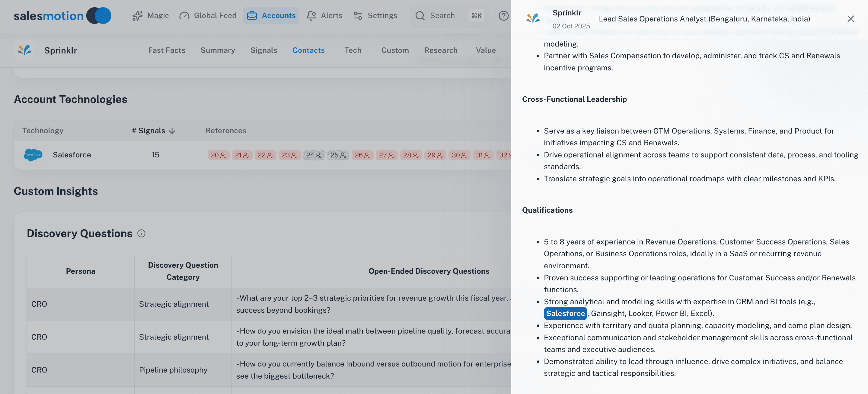Open reference badge 28
Image resolution: width=868 pixels, height=394 pixels.
point(411,155)
